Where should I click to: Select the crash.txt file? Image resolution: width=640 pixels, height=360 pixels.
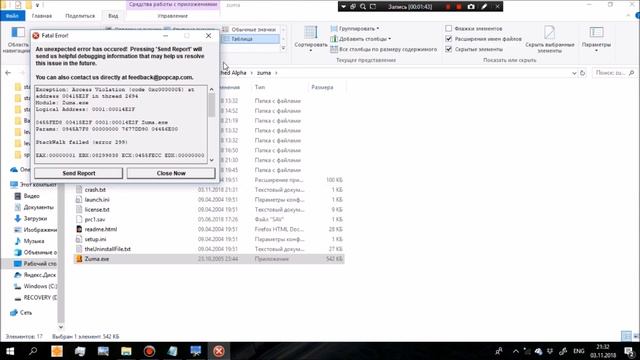point(95,190)
